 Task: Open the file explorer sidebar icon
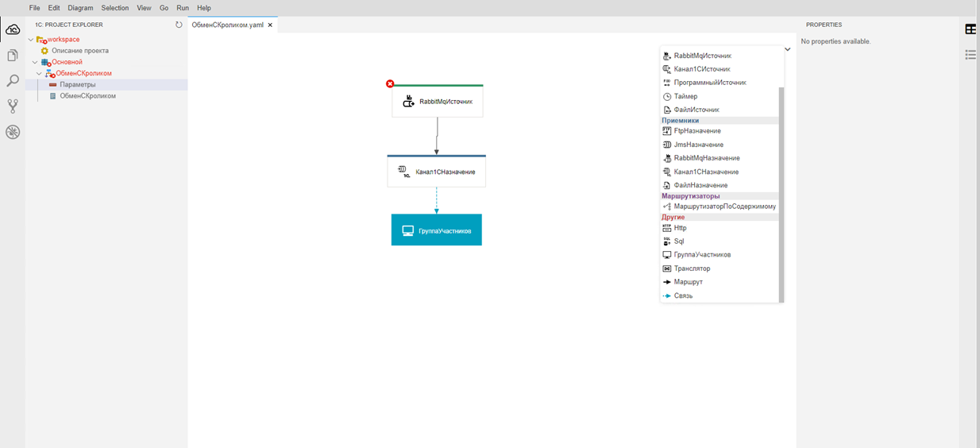13,56
